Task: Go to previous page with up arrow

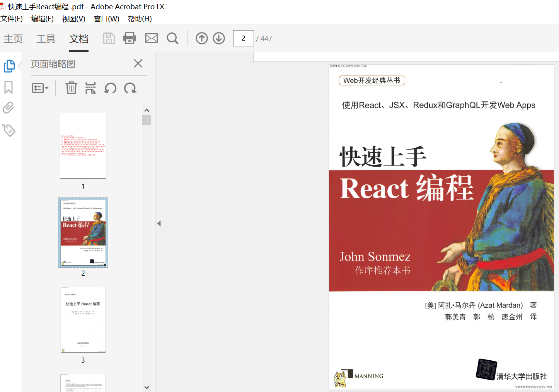Action: (x=202, y=38)
